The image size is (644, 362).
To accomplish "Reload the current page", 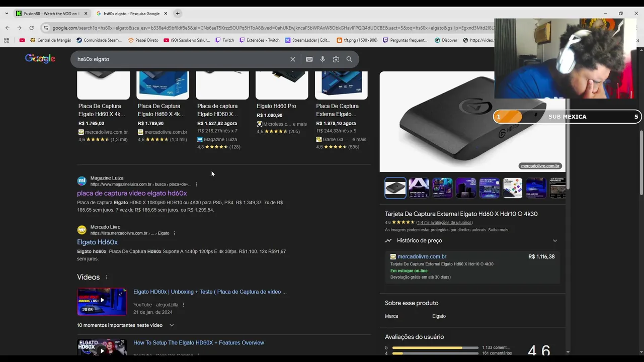I will pyautogui.click(x=31, y=28).
